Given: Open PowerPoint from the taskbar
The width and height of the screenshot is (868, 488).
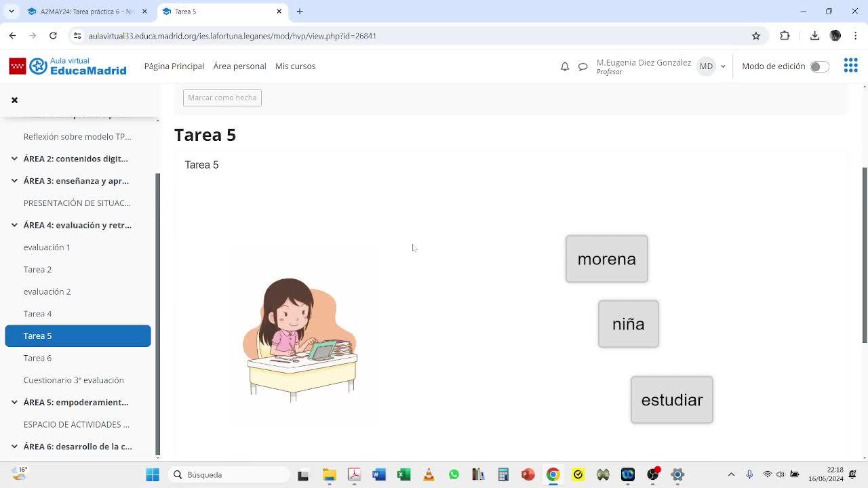Looking at the screenshot, I should [528, 474].
